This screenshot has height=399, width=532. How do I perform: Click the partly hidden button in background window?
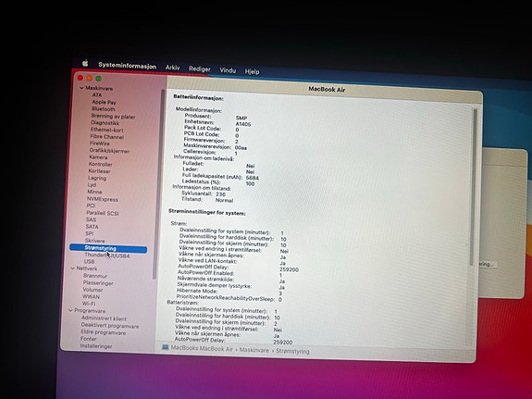click(488, 264)
